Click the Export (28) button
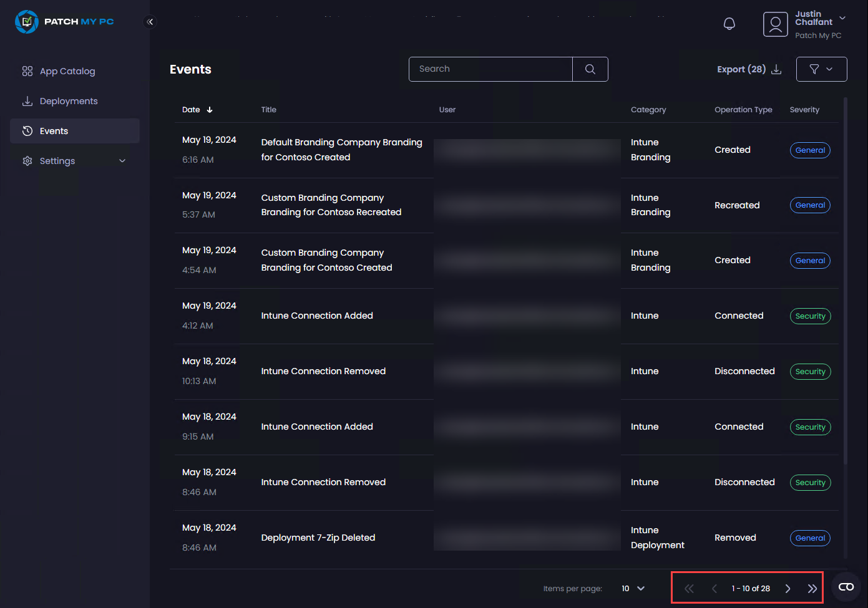This screenshot has height=608, width=868. click(741, 69)
